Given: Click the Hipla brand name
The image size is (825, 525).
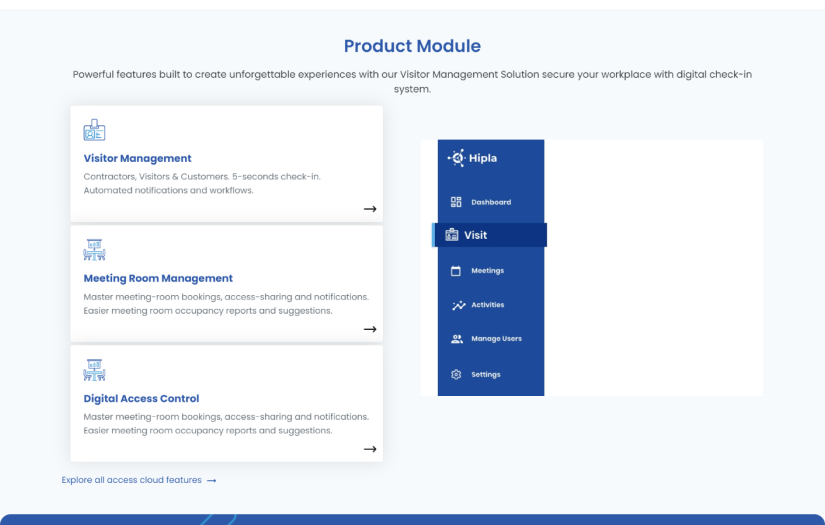Looking at the screenshot, I should [x=482, y=158].
